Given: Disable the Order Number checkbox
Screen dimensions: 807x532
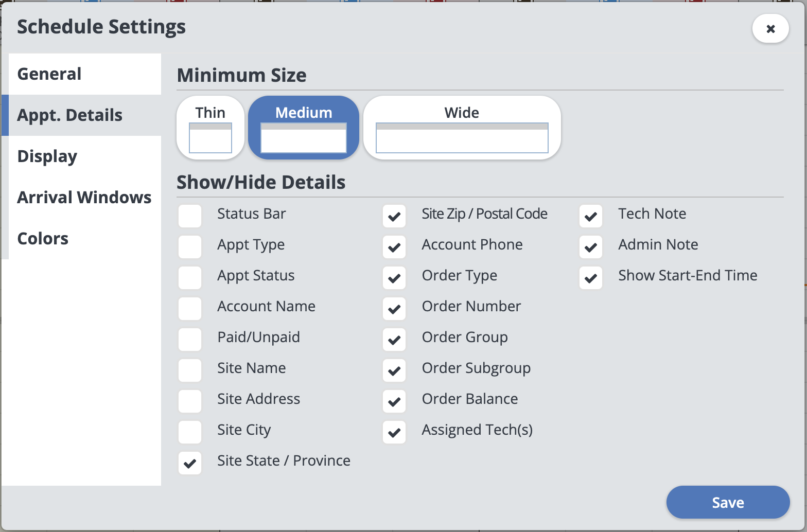Looking at the screenshot, I should 394,309.
